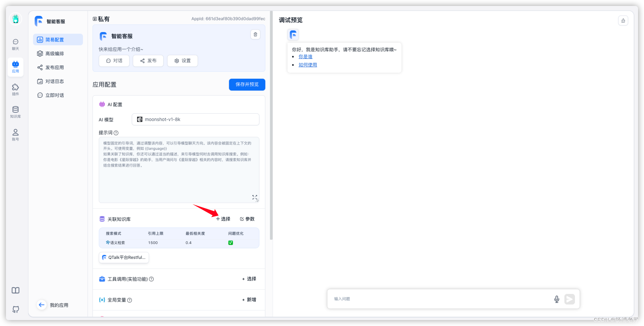
Task: Open the AI 模型 moonshot-v1-8k dropdown
Action: click(x=196, y=119)
